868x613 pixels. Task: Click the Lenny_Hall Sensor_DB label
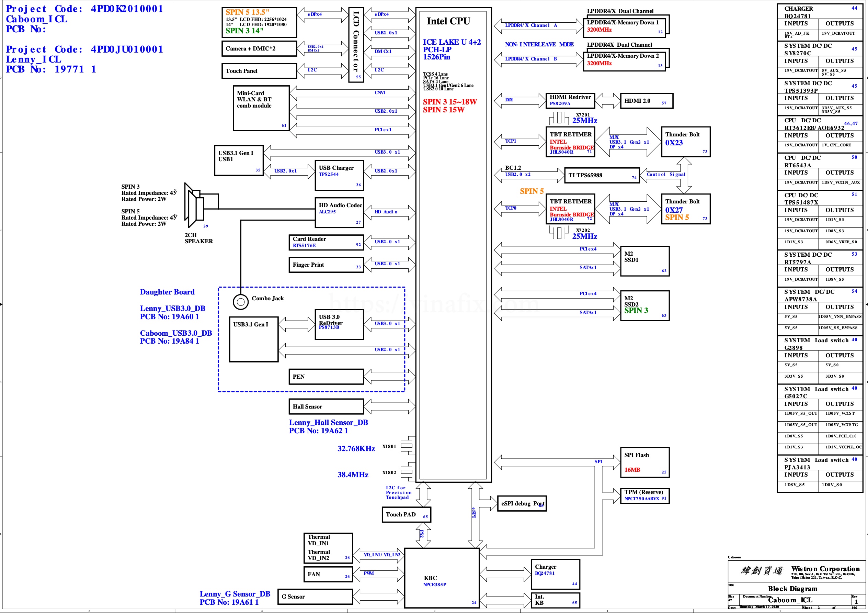pos(328,422)
